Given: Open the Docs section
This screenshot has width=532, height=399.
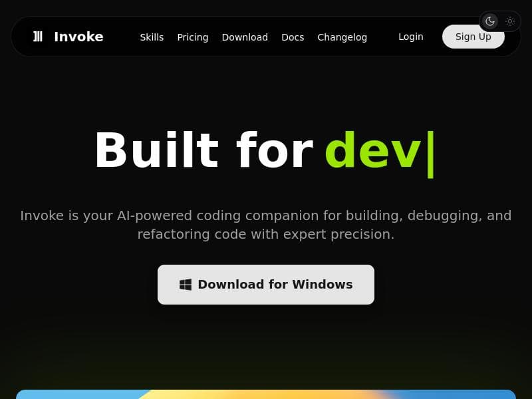Looking at the screenshot, I should coord(293,37).
